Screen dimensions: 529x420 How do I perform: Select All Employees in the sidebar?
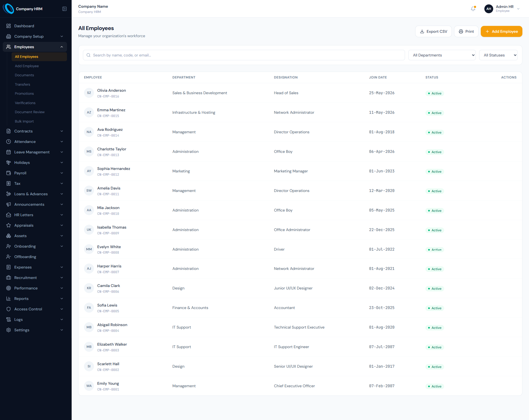click(39, 57)
